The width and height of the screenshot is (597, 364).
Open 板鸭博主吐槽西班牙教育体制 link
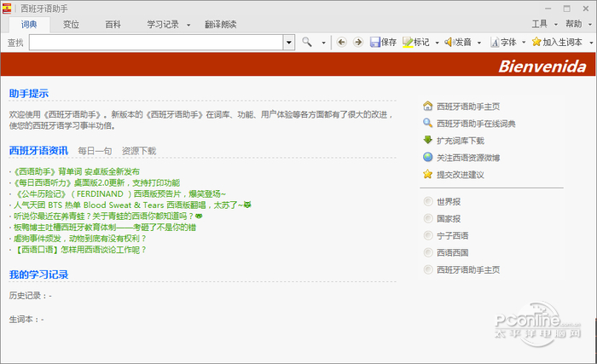tap(105, 228)
